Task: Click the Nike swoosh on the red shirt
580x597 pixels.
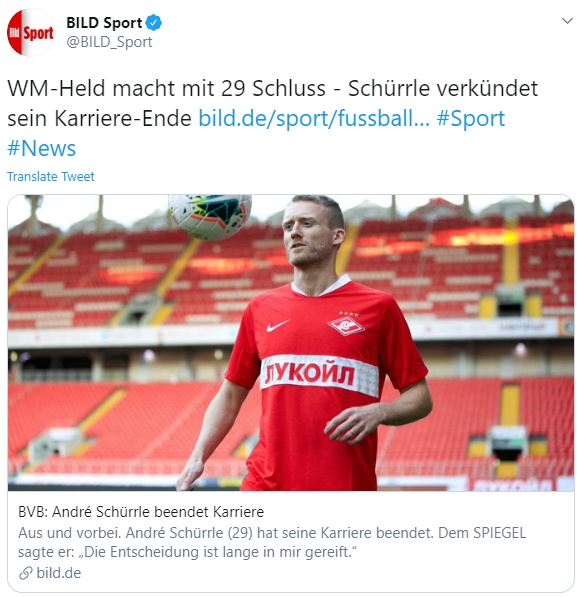Action: [x=278, y=326]
